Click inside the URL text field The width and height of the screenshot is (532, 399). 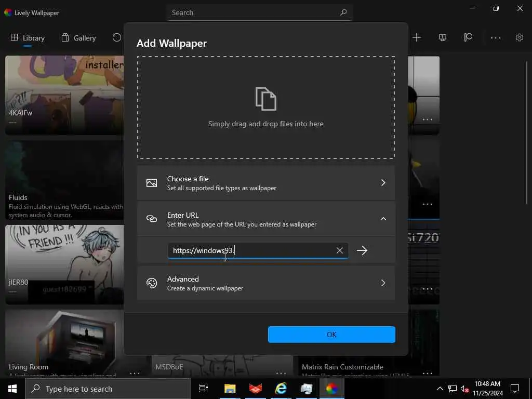(x=258, y=250)
